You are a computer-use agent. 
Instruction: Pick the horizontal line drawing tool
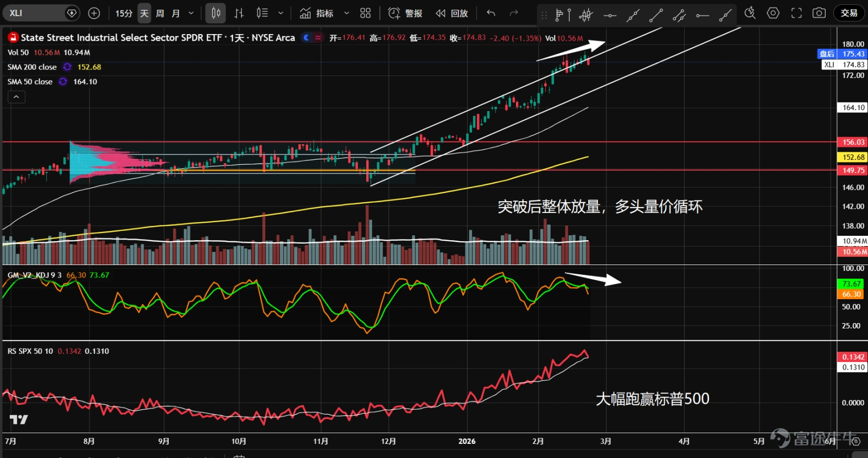coord(610,15)
